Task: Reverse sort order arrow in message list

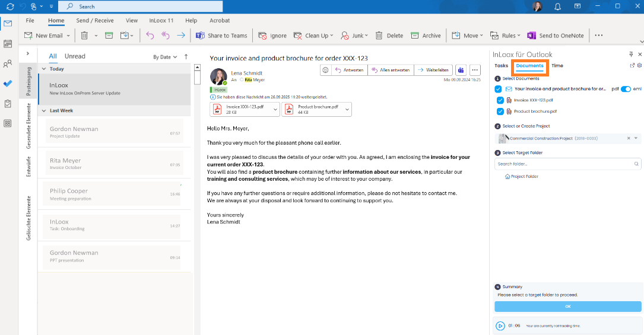Action: [x=186, y=57]
